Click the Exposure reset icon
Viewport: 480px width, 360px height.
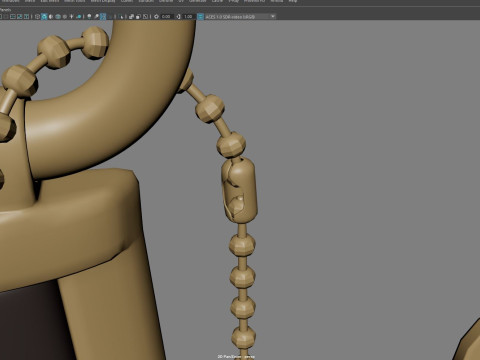[x=156, y=17]
